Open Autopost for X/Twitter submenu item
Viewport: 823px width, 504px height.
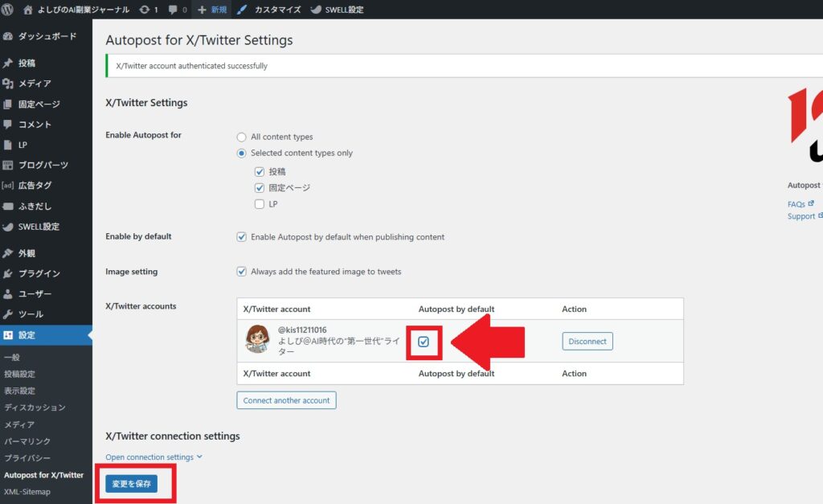tap(44, 475)
